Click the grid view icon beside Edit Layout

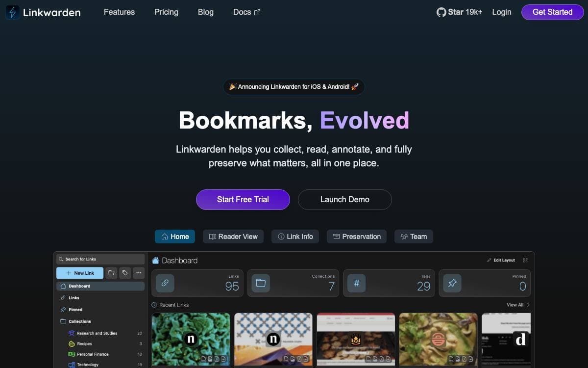point(525,260)
